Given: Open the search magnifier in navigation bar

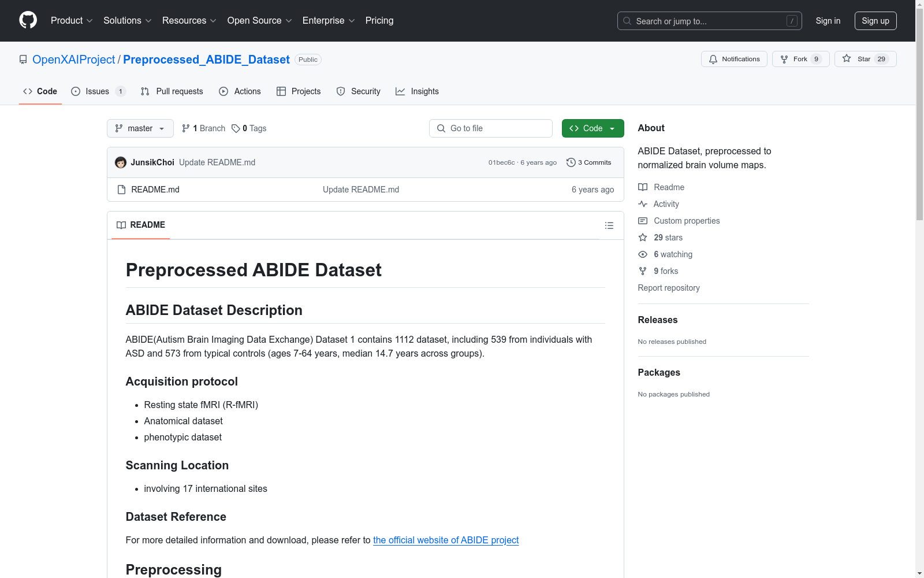Looking at the screenshot, I should 627,21.
